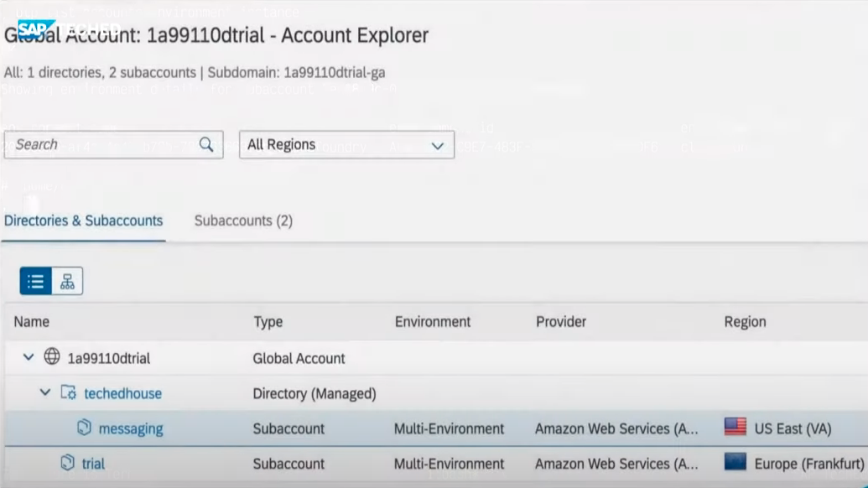Screen dimensions: 868x488
Task: Click the search magnifier icon
Action: [x=206, y=145]
